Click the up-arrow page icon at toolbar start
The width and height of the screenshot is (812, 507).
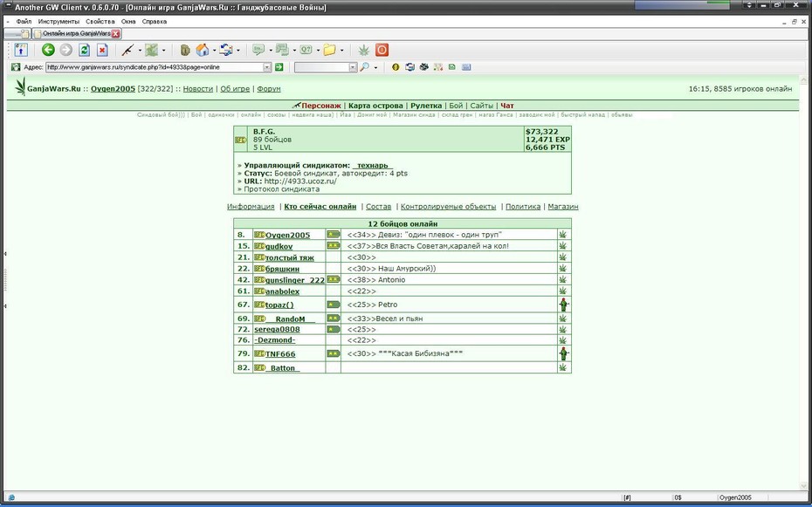21,51
